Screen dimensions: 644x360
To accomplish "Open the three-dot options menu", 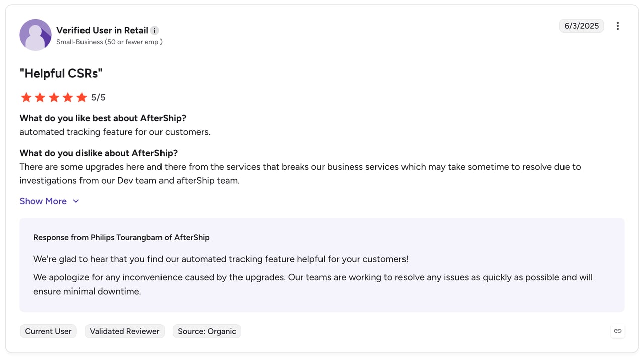I will pyautogui.click(x=618, y=26).
